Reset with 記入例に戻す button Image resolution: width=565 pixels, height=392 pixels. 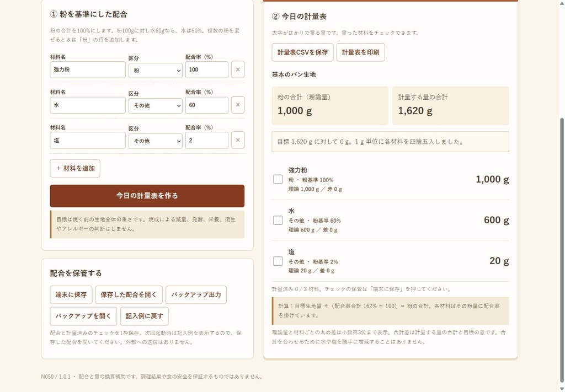[x=144, y=316]
